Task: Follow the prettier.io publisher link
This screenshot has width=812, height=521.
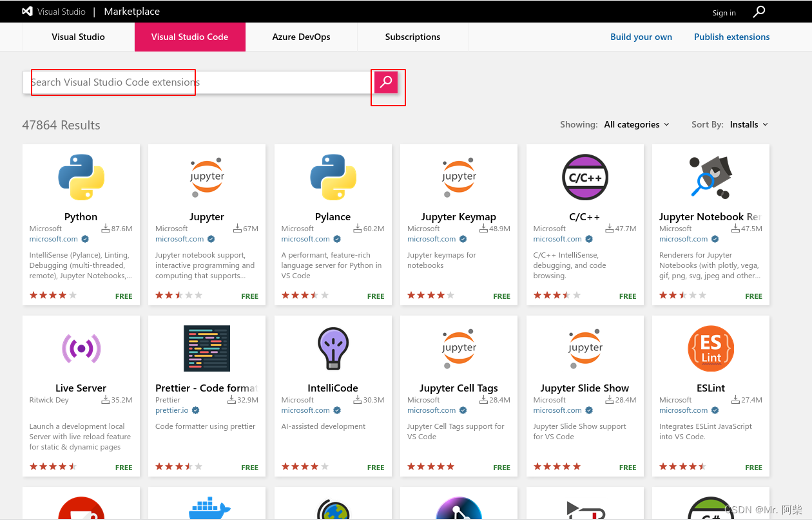Action: point(172,410)
